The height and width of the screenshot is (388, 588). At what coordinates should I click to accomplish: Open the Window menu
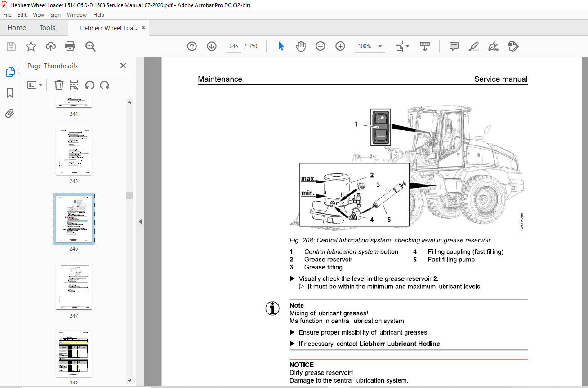click(x=77, y=15)
